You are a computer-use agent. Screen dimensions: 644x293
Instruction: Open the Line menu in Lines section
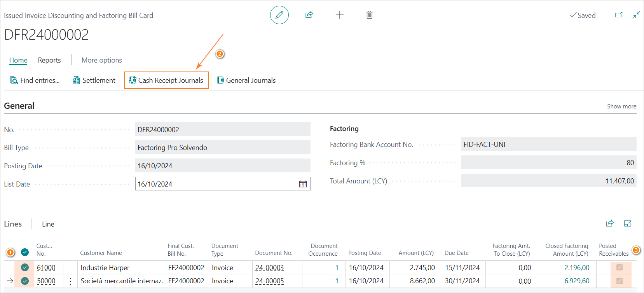pyautogui.click(x=48, y=224)
